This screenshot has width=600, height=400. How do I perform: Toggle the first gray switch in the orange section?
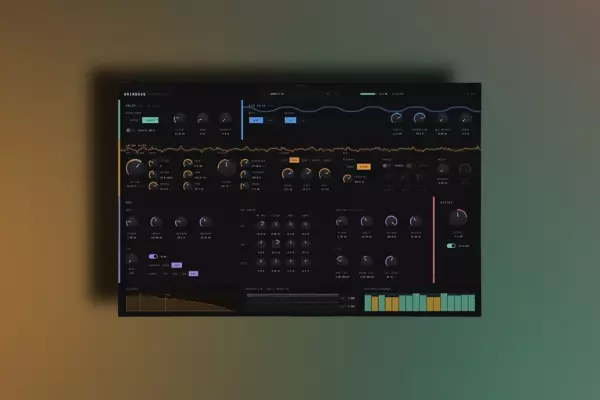(386, 166)
